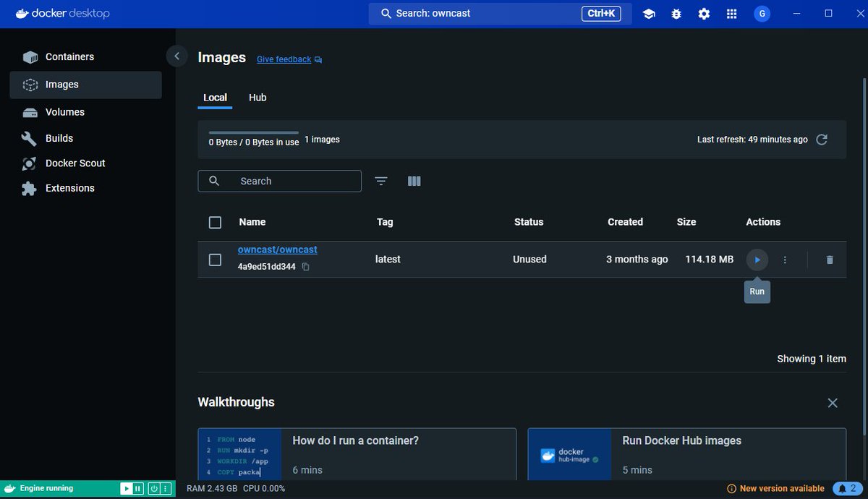The height and width of the screenshot is (499, 868).
Task: Open the Builds wrench icon
Action: (29, 138)
